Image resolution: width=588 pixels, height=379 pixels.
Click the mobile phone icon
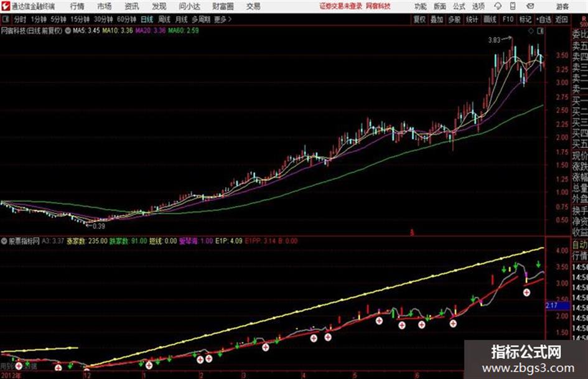coord(513,6)
